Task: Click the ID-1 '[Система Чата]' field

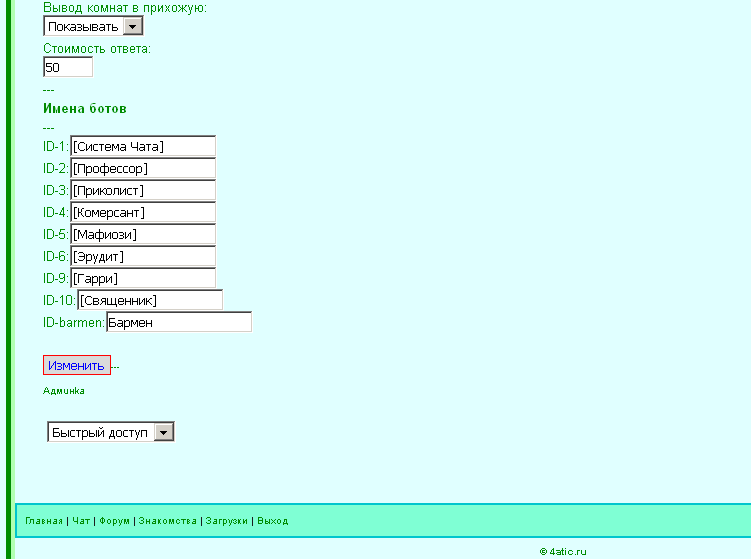Action: pyautogui.click(x=143, y=147)
